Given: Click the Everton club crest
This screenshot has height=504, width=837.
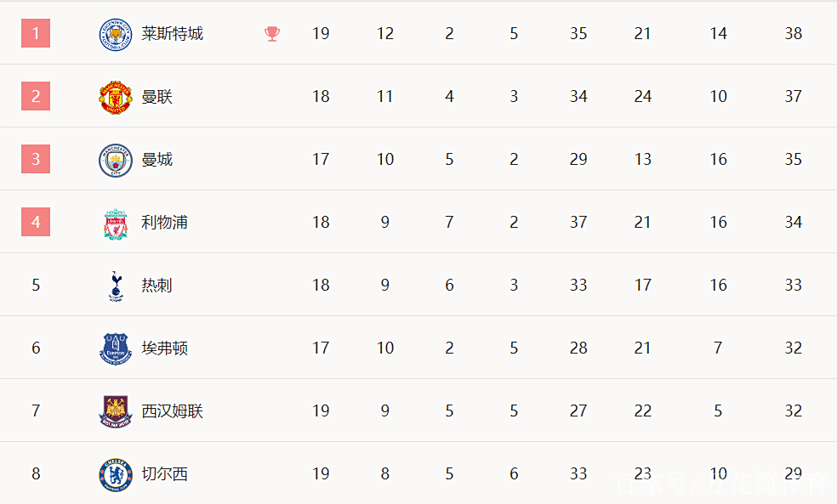Looking at the screenshot, I should point(116,348).
